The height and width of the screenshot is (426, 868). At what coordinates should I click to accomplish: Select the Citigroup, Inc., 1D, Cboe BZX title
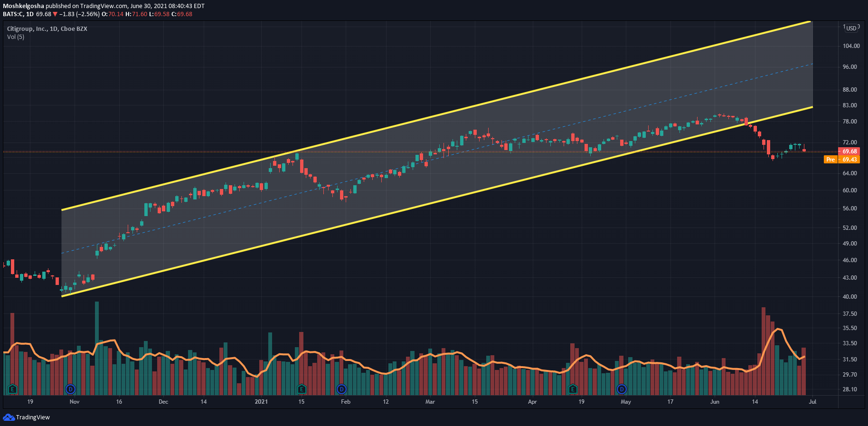coord(47,29)
